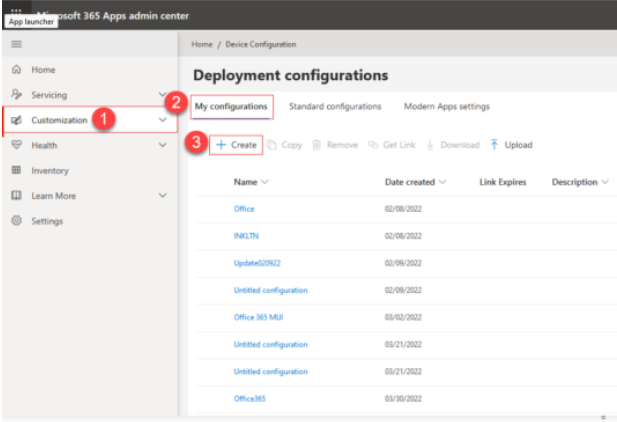Screen dimensions: 617x422
Task: Expand the Health chevron
Action: (x=162, y=145)
